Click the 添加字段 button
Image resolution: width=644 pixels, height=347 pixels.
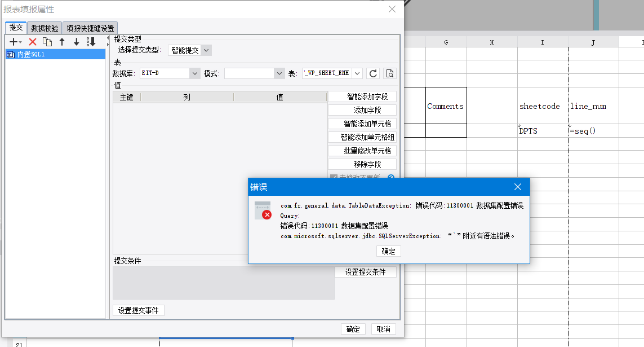point(362,110)
